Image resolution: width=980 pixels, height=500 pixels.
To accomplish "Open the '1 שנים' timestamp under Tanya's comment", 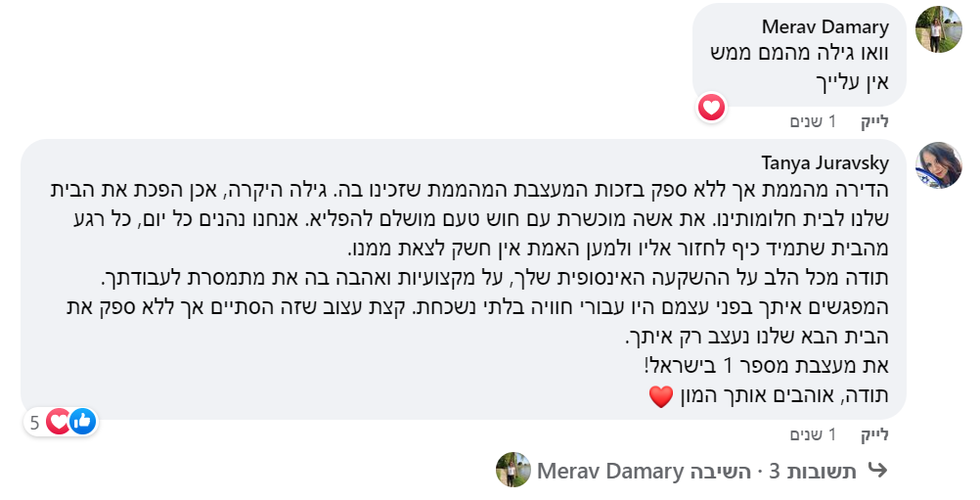I will 813,434.
